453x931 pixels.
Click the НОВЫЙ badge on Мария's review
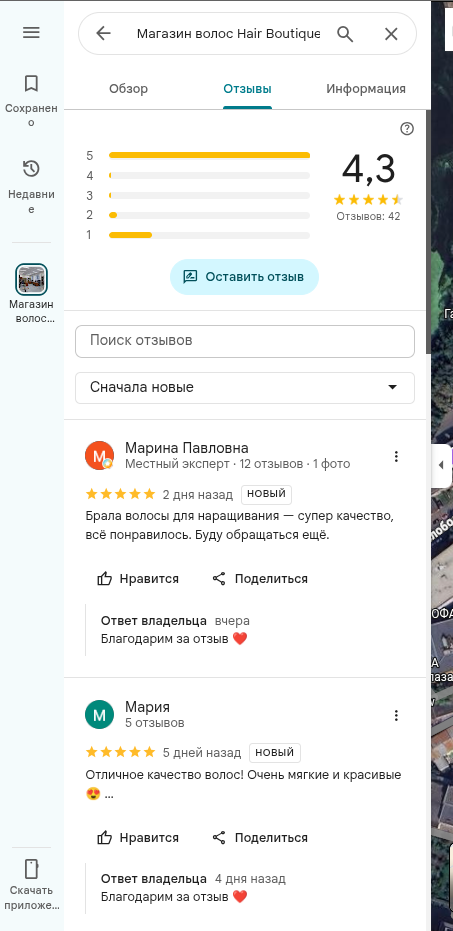[x=275, y=753]
